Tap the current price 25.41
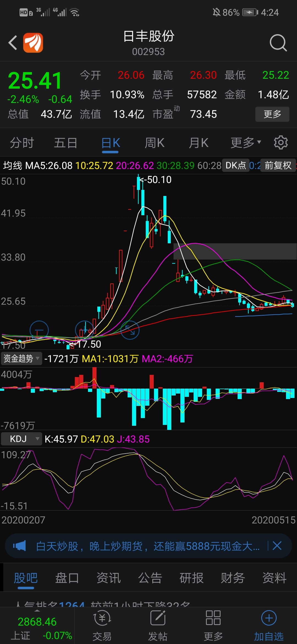 tap(35, 81)
